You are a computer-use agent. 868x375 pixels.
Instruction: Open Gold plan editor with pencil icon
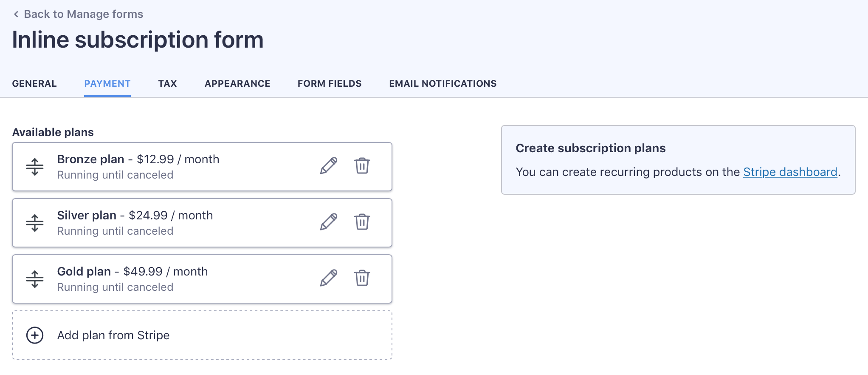(x=329, y=278)
